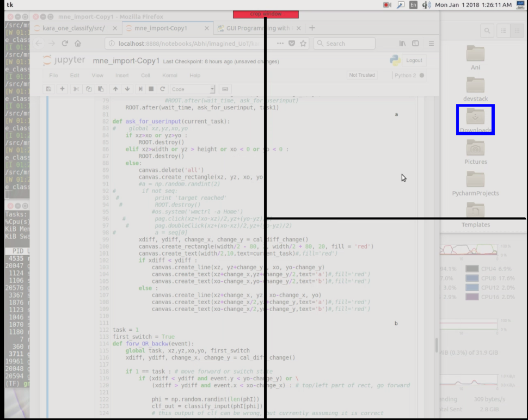Click the Not Trusted button
This screenshot has height=420, width=528.
pyautogui.click(x=361, y=75)
